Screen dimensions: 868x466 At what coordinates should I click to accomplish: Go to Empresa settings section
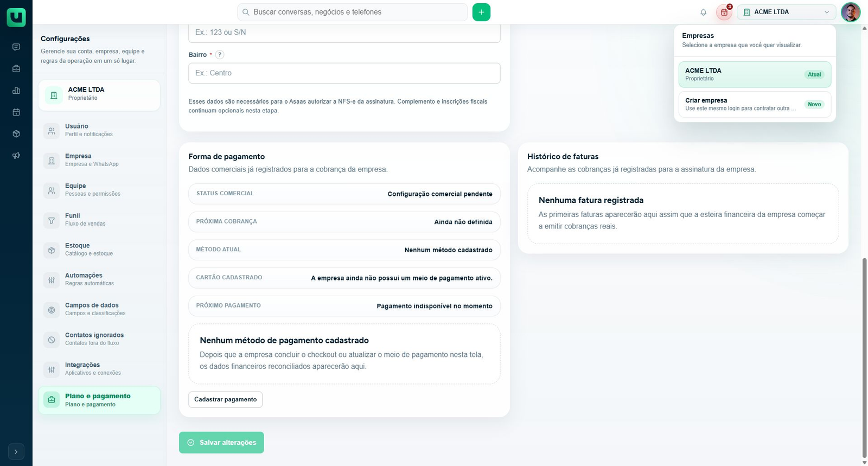99,161
